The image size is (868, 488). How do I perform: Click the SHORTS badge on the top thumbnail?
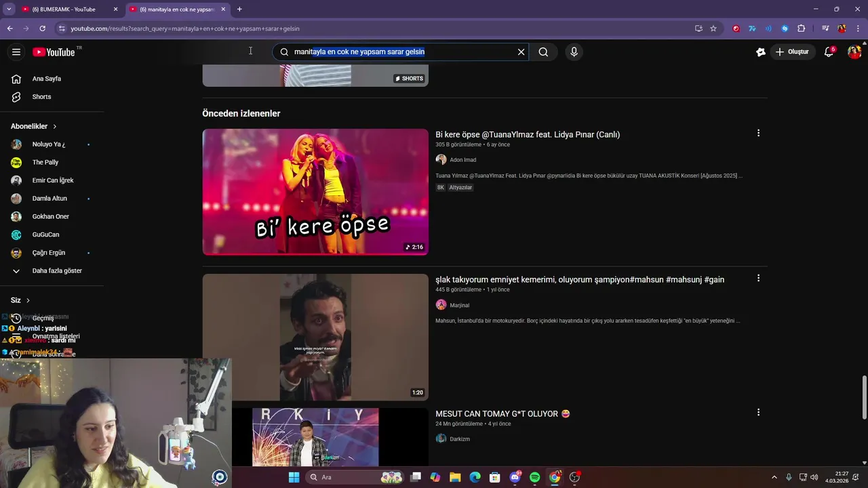coord(409,79)
